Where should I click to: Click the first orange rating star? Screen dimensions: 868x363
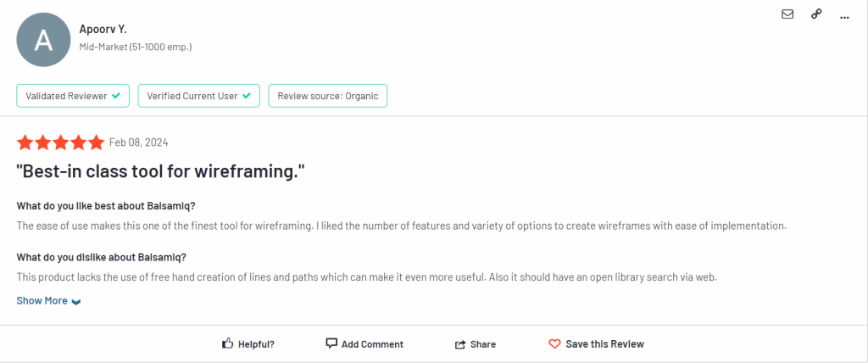(25, 142)
